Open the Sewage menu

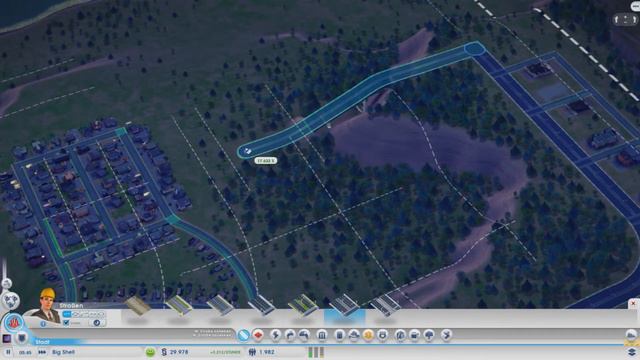[304, 335]
